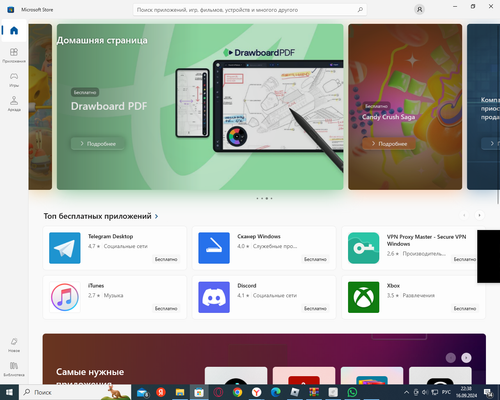Click Details button for Candy Crush Saga
This screenshot has width=500, height=400.
389,144
